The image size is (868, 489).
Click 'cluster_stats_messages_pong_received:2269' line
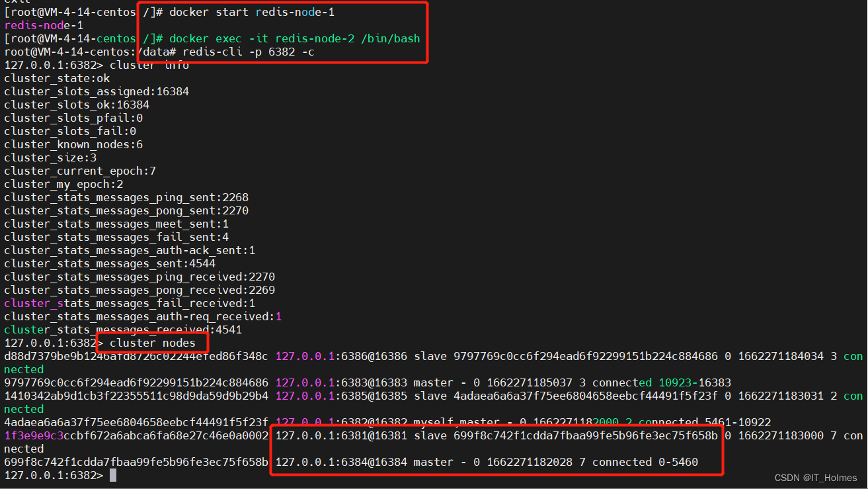(139, 290)
